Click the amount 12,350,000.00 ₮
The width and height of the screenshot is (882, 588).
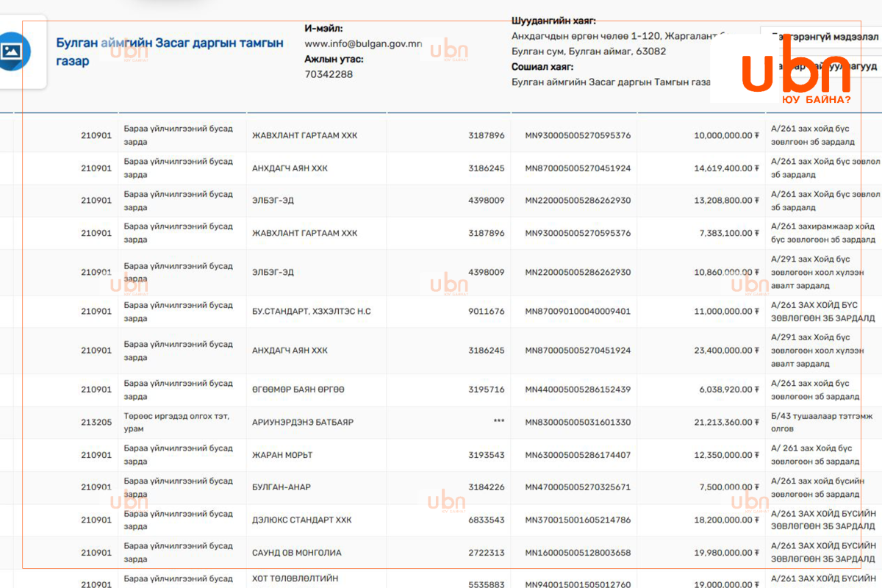click(x=726, y=455)
